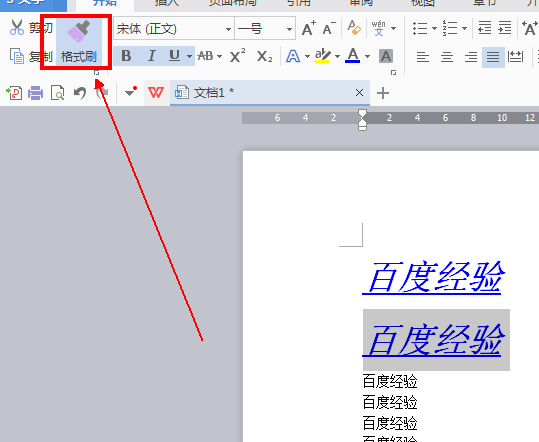Click the phonetic guide wén icon

coord(378,28)
